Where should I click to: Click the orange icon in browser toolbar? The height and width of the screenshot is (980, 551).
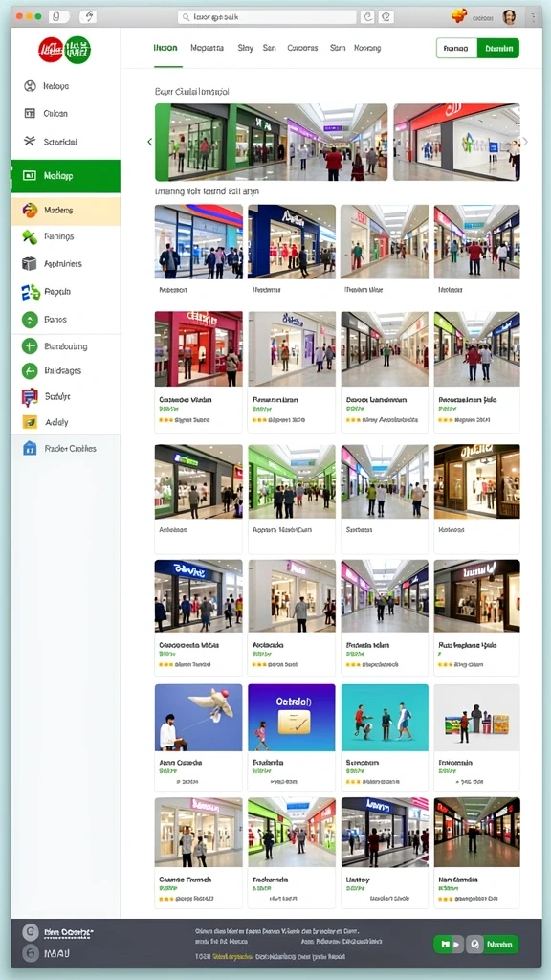coord(459,16)
